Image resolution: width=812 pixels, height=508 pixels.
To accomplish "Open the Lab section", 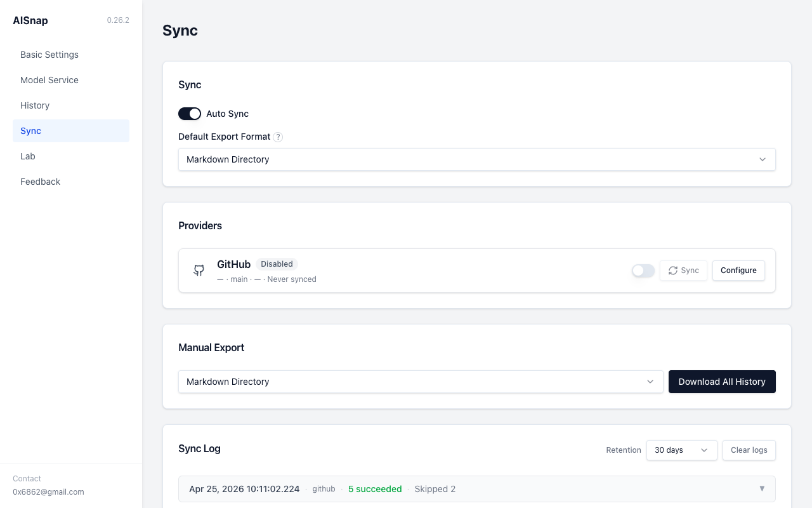I will pyautogui.click(x=71, y=156).
